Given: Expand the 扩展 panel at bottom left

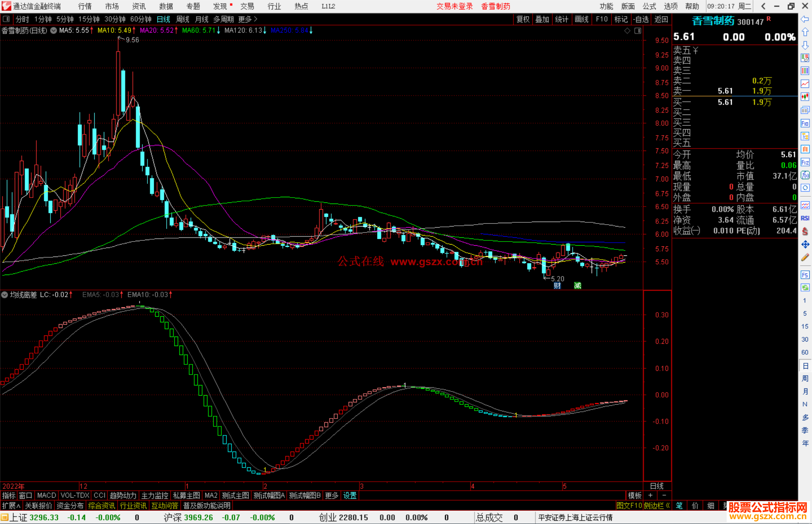Looking at the screenshot, I should (11, 506).
